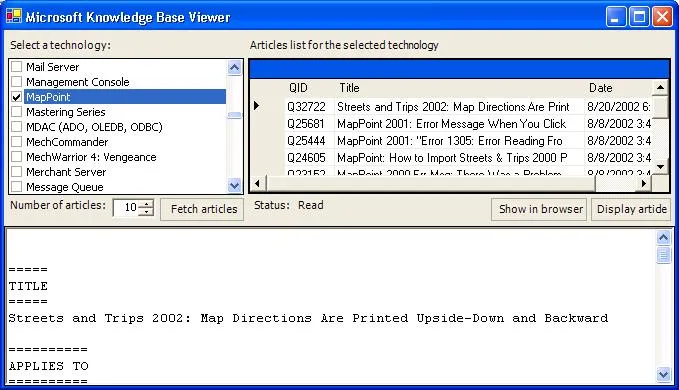Select the MapPoint list item label
Screen dimensions: 679x390
[48, 97]
